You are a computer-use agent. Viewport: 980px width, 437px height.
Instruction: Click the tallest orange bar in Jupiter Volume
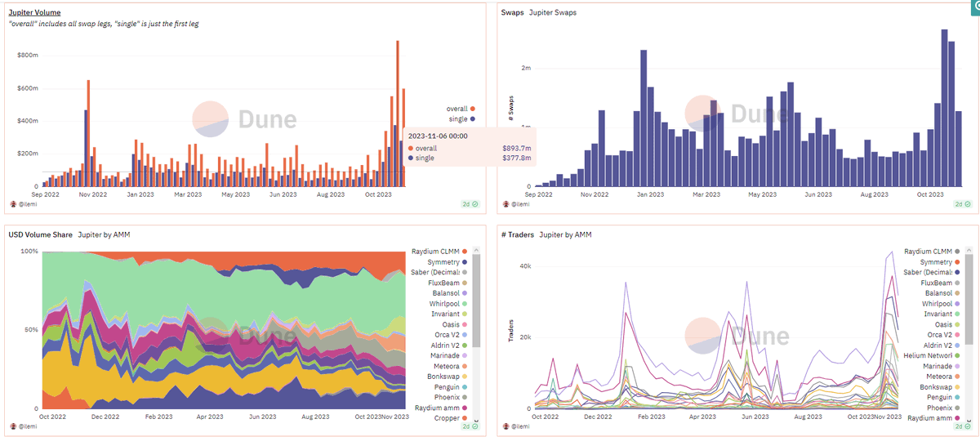coord(398,114)
